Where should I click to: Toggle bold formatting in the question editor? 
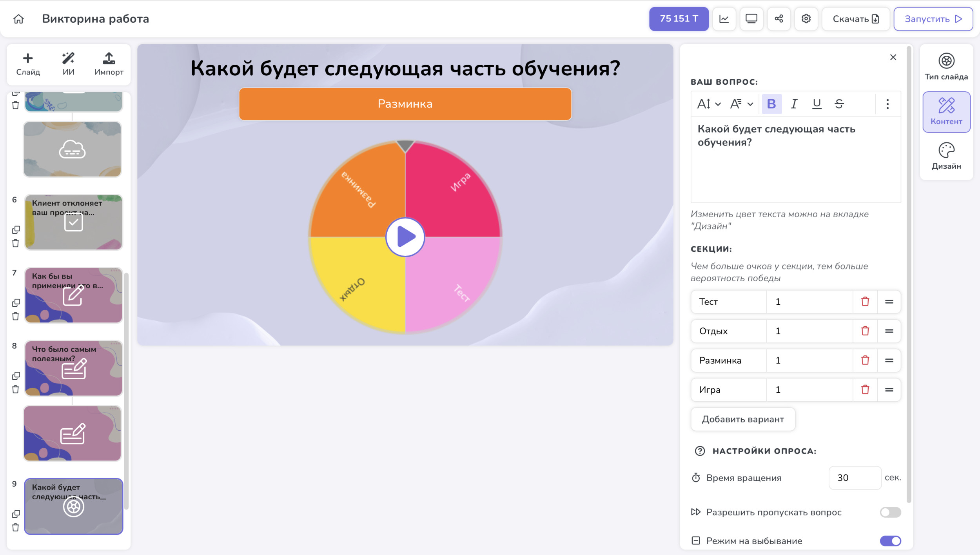point(771,104)
